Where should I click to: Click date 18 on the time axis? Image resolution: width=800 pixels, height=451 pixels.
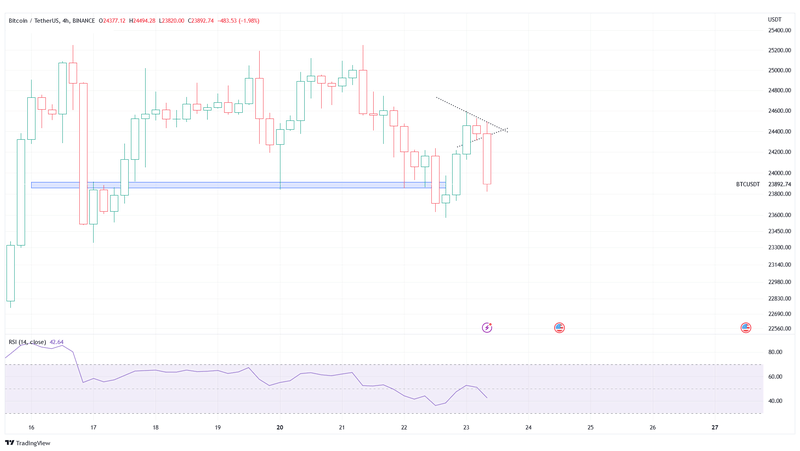tap(156, 428)
